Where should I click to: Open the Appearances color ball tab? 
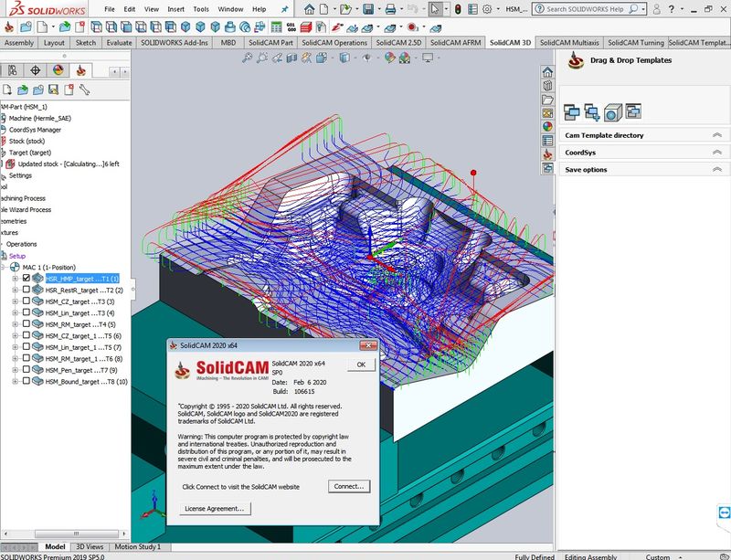click(x=58, y=70)
